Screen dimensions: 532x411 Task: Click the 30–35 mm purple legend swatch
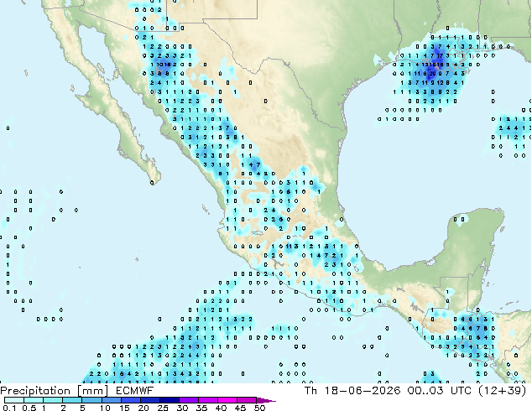pyautogui.click(x=189, y=400)
